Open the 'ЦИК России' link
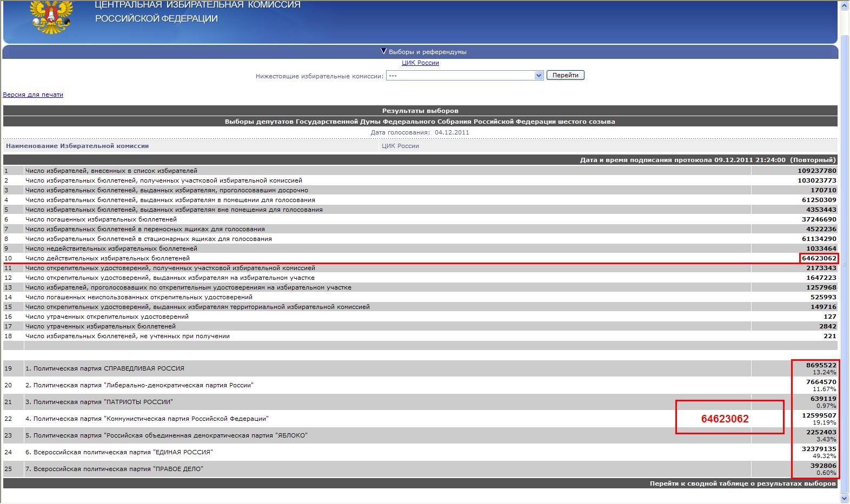Viewport: 850px width, 504px height. (420, 63)
